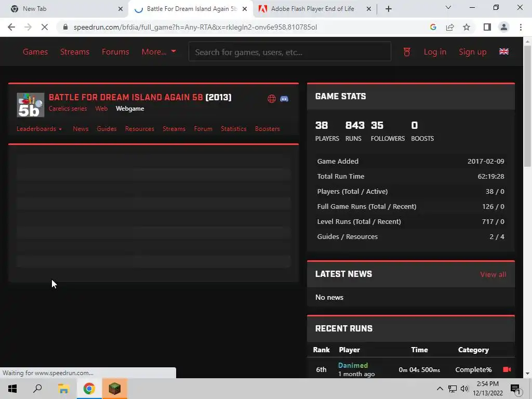
Task: Open Chrome profile avatar menu
Action: (504, 27)
